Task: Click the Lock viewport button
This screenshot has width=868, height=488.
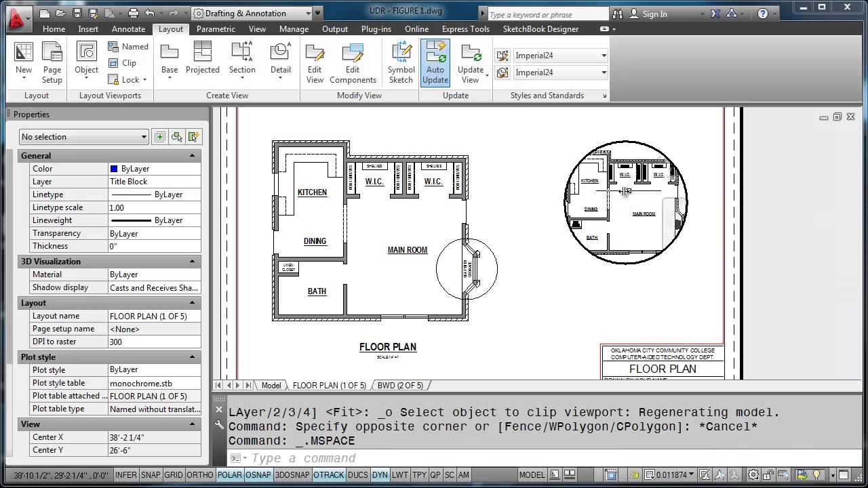Action: click(x=127, y=80)
